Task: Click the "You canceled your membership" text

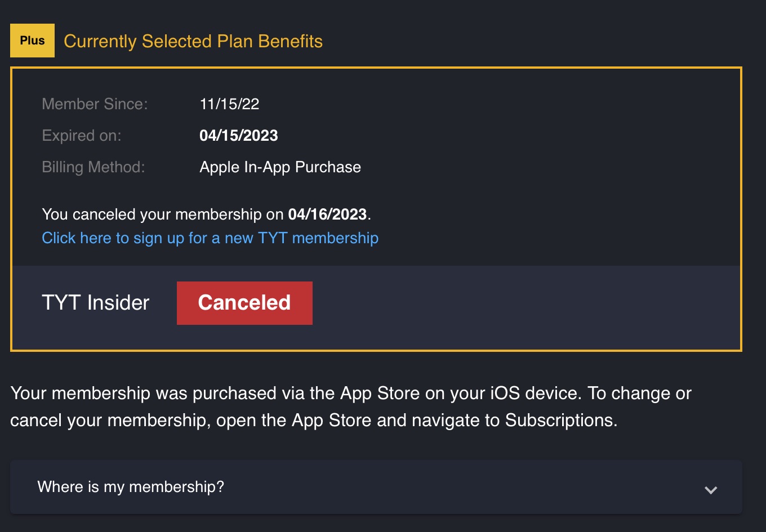Action: click(152, 214)
